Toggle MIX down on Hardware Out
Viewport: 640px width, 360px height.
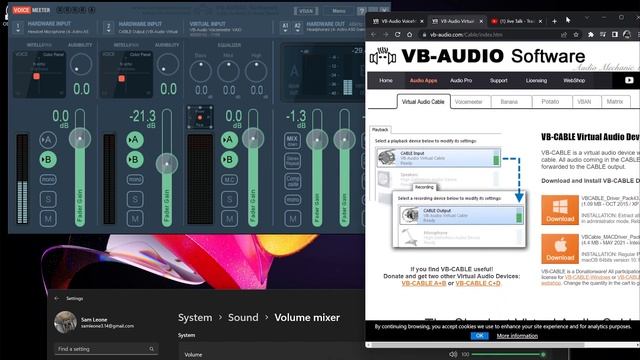[x=292, y=140]
